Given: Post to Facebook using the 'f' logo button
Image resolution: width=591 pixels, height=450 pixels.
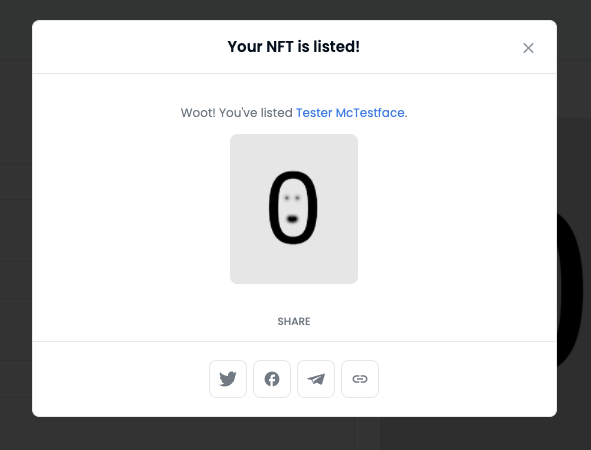Looking at the screenshot, I should coord(272,379).
